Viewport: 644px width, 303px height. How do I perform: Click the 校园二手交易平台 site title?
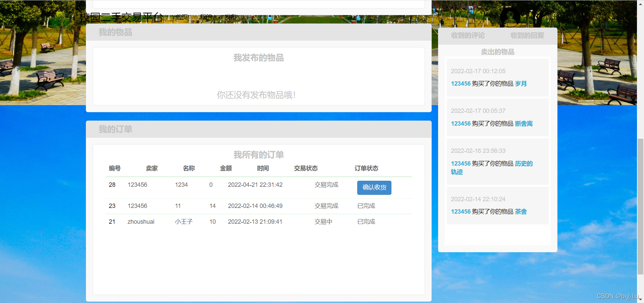click(121, 17)
